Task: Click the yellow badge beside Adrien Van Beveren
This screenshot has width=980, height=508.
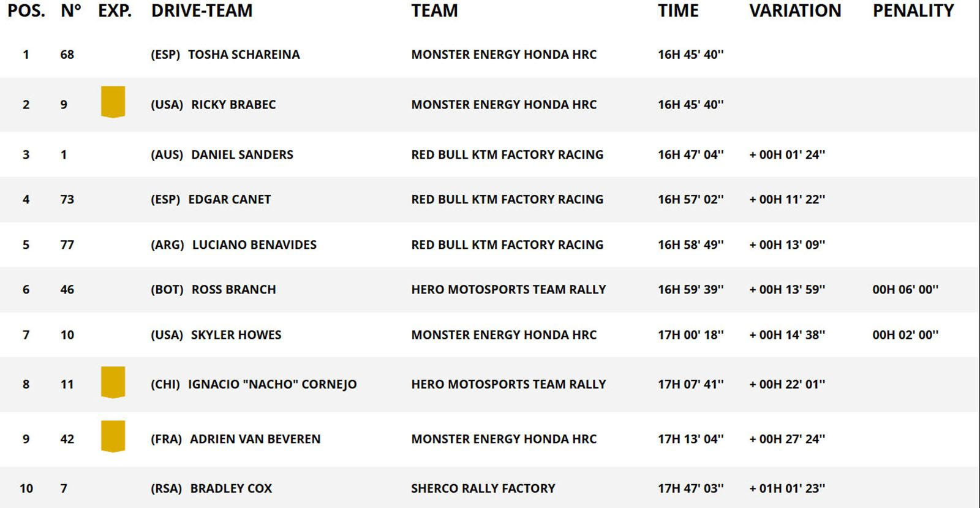Action: click(x=113, y=436)
